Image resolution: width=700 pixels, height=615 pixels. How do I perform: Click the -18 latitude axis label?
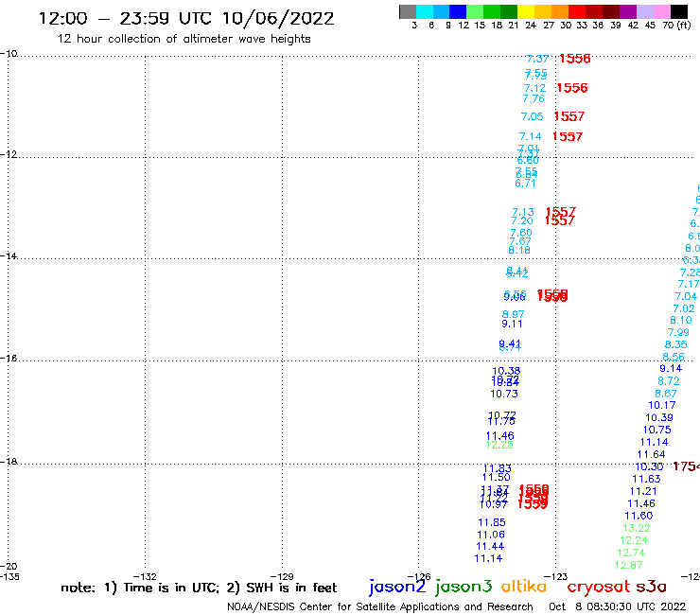9,461
